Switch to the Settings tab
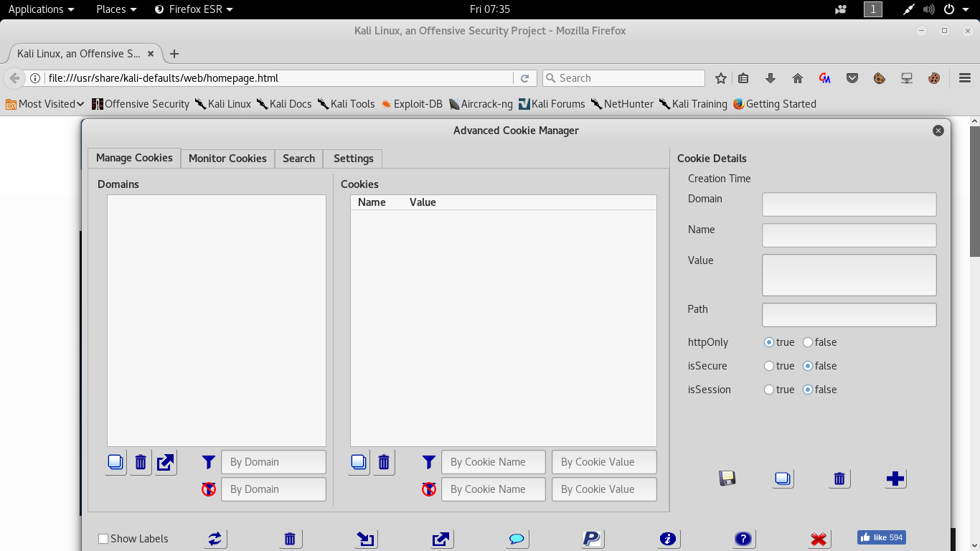The width and height of the screenshot is (980, 551). point(354,159)
